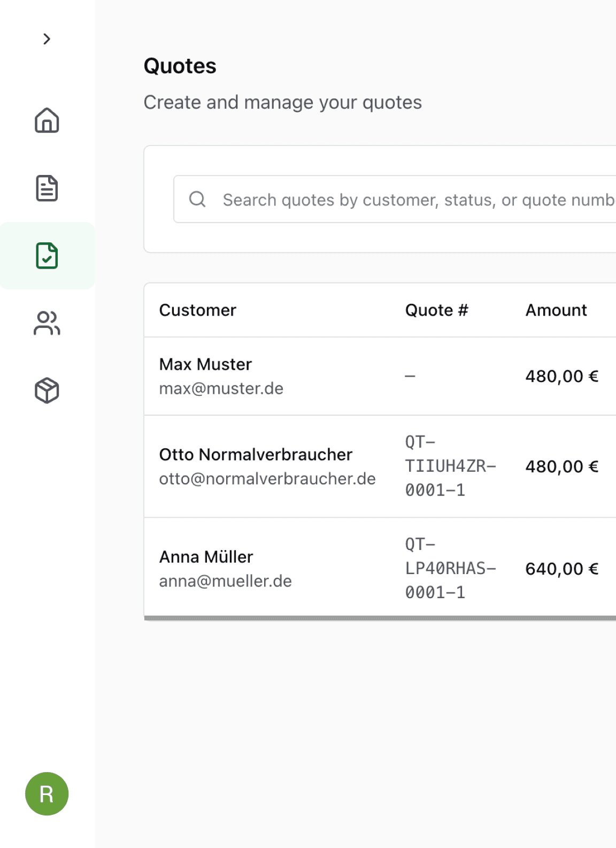Click the Quotes page heading
The image size is (616, 848).
(180, 66)
